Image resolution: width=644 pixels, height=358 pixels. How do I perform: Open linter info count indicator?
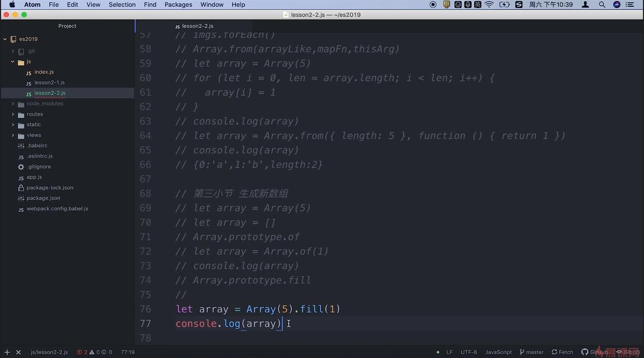coord(107,352)
